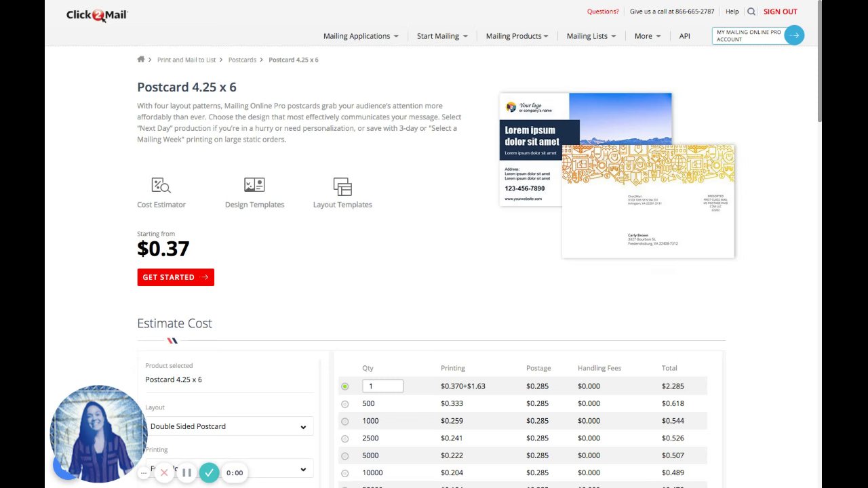This screenshot has width=868, height=488.
Task: Open the Cost Estimator icon
Action: pyautogui.click(x=161, y=185)
